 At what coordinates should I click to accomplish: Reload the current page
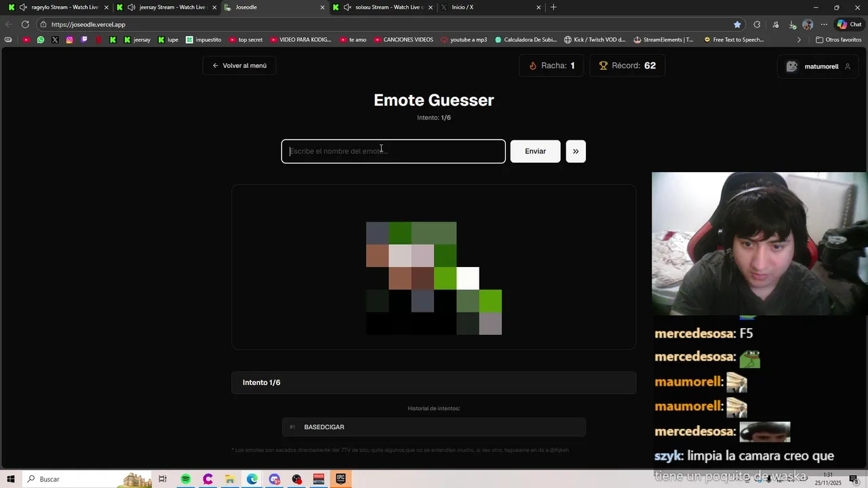pos(25,24)
